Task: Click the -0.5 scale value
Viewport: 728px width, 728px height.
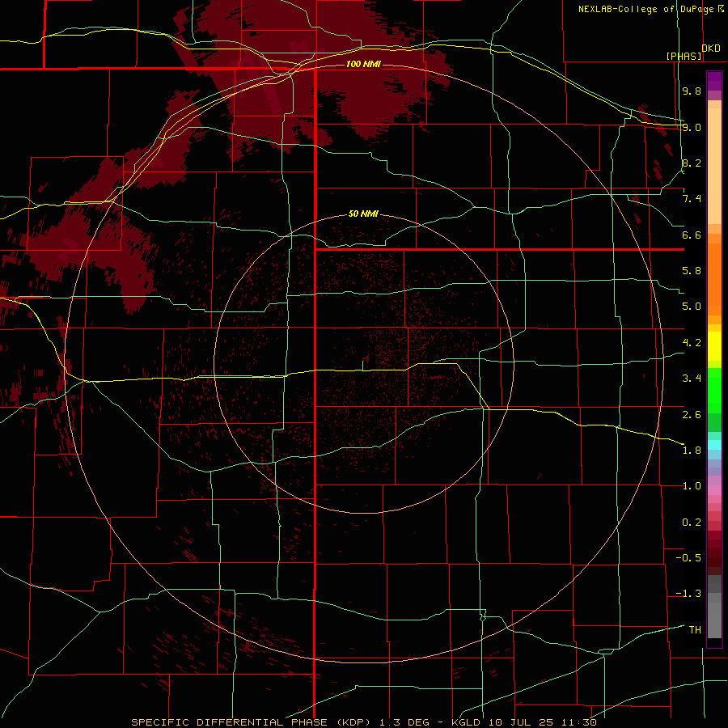Action: point(688,558)
